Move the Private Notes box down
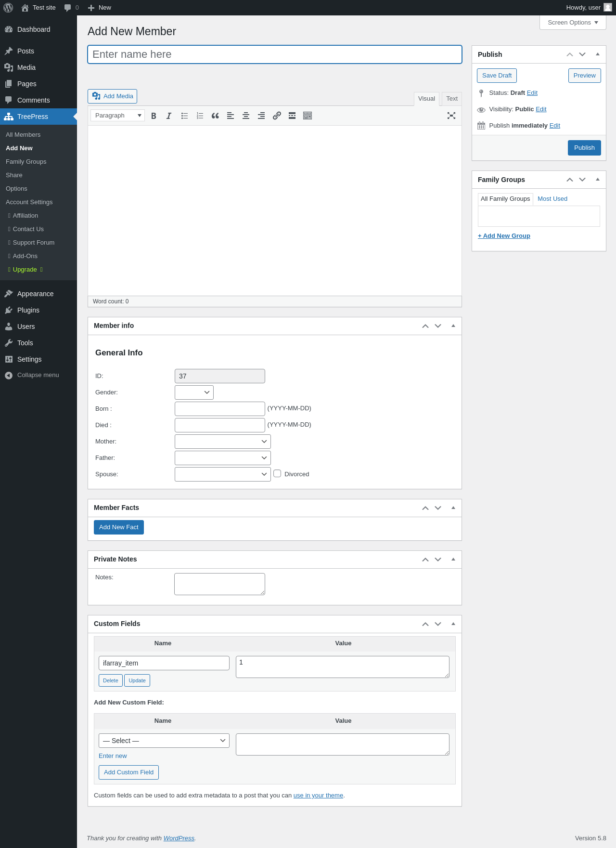 438,560
